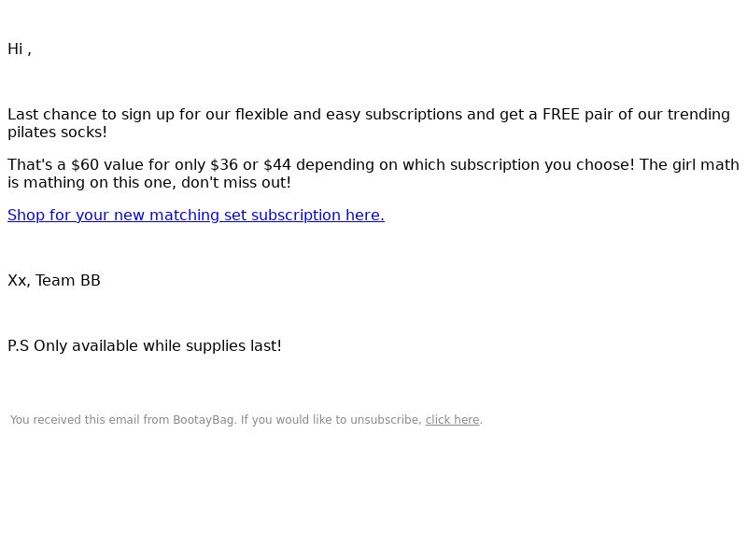The width and height of the screenshot is (747, 560).
Task: Click the 'BootayBag' name in the footer
Action: [x=204, y=420]
